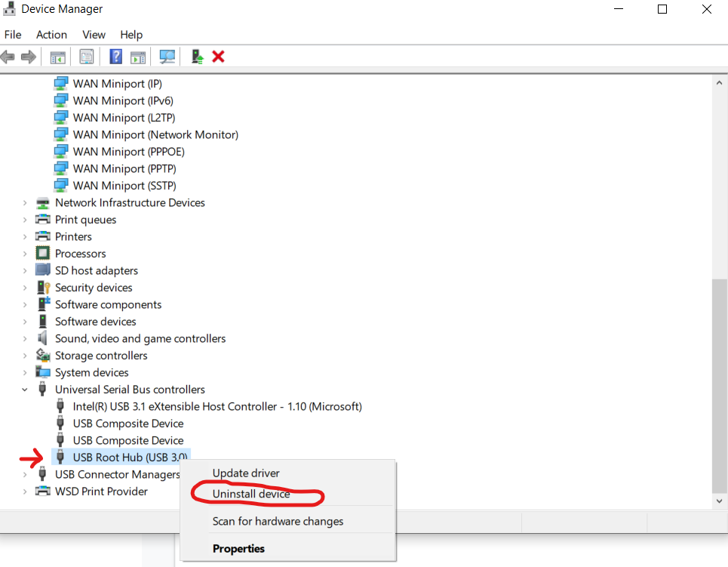Click the Update device driver toolbar icon
728x567 pixels.
tap(198, 57)
